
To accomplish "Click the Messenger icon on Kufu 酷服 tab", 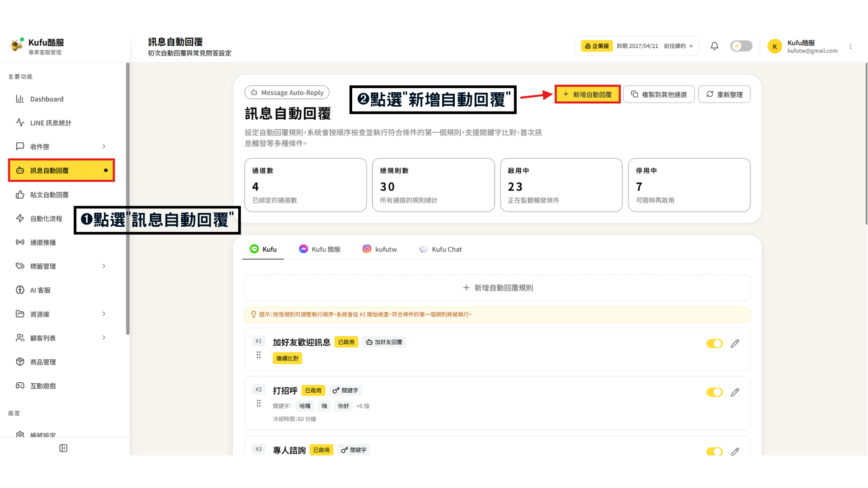I will tap(303, 249).
